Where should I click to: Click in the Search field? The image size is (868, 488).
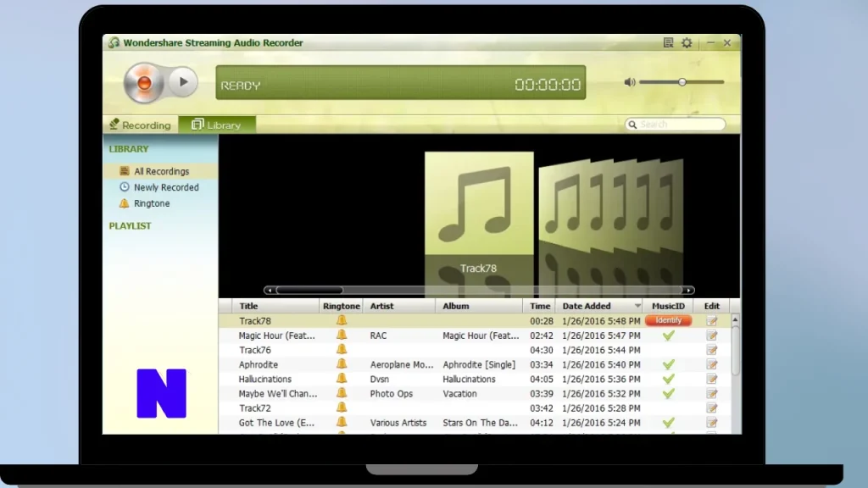tap(676, 124)
